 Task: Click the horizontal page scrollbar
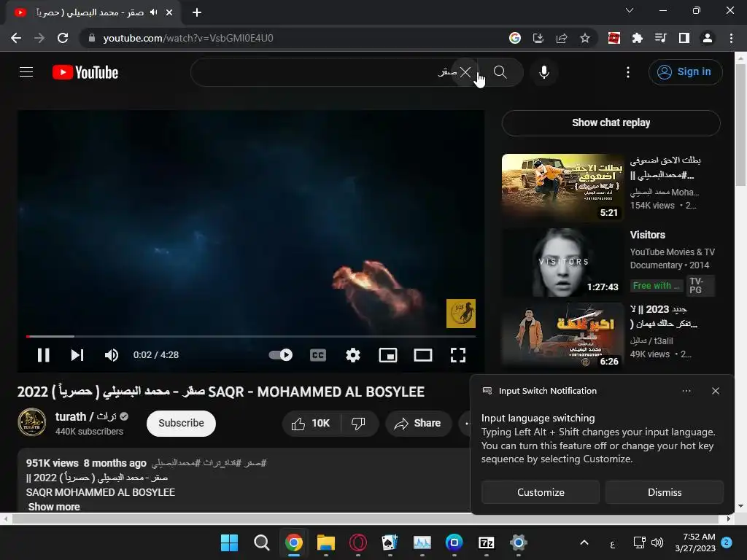click(x=366, y=519)
